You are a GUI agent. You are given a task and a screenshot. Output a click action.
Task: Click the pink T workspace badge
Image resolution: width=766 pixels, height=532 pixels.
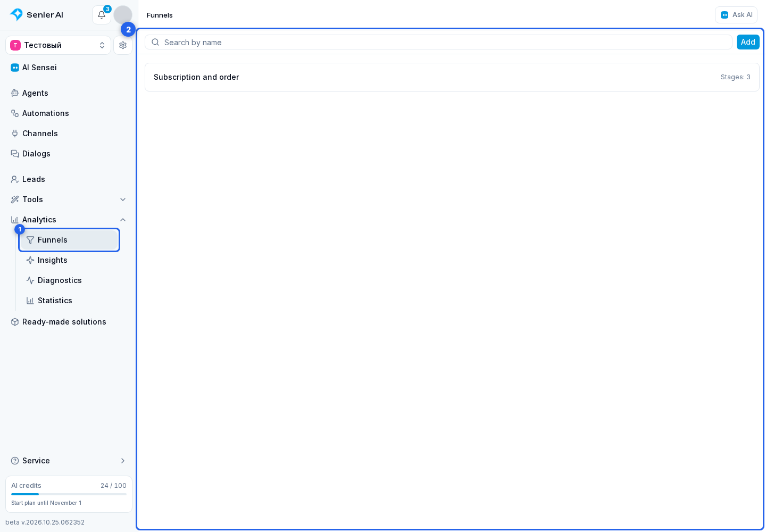click(x=15, y=45)
